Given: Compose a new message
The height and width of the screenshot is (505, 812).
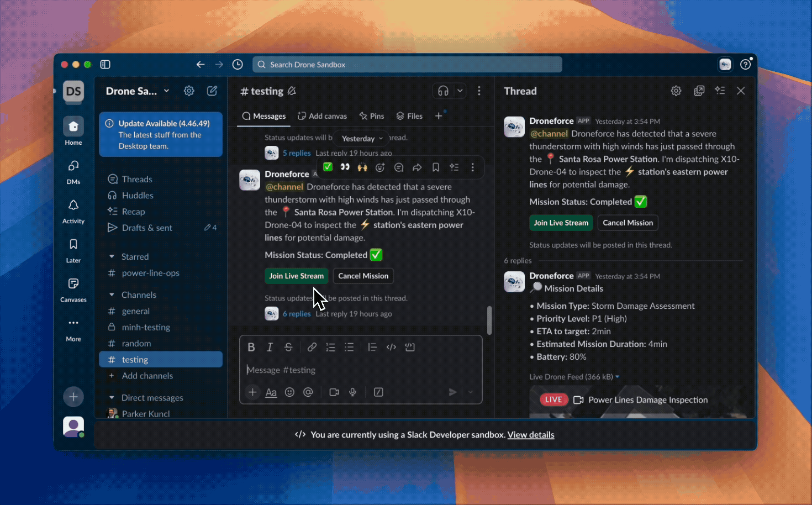Looking at the screenshot, I should tap(212, 91).
